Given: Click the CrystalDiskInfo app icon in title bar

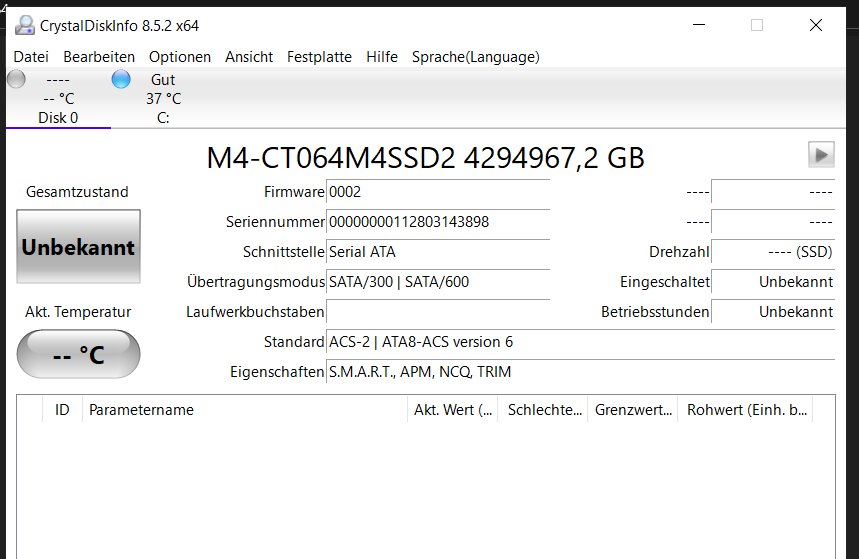Looking at the screenshot, I should (x=24, y=25).
